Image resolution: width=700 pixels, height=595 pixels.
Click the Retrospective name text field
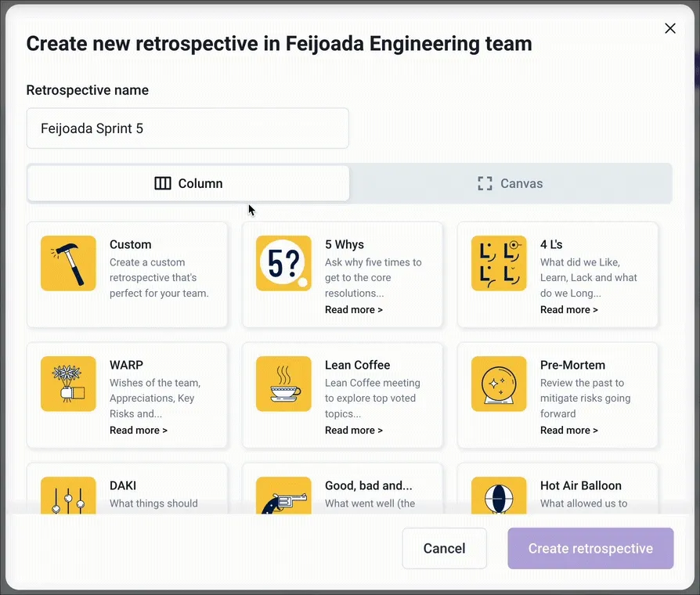point(188,128)
